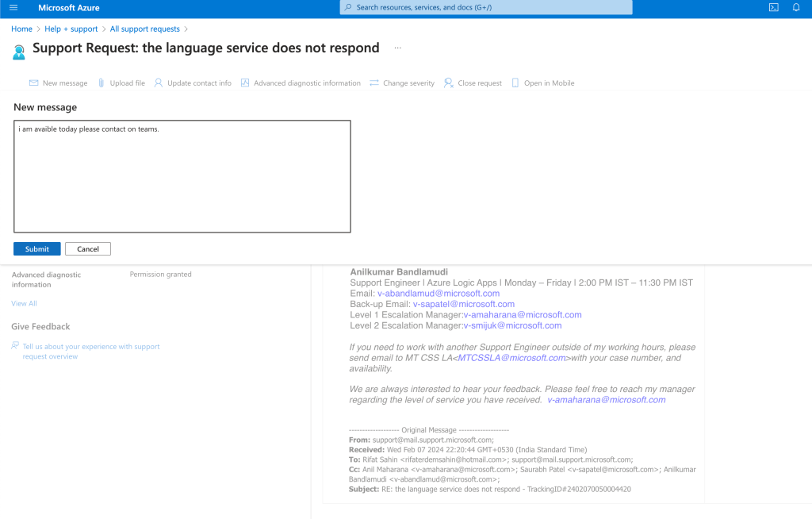The width and height of the screenshot is (812, 519).
Task: Click the search magnifier icon
Action: pyautogui.click(x=348, y=7)
